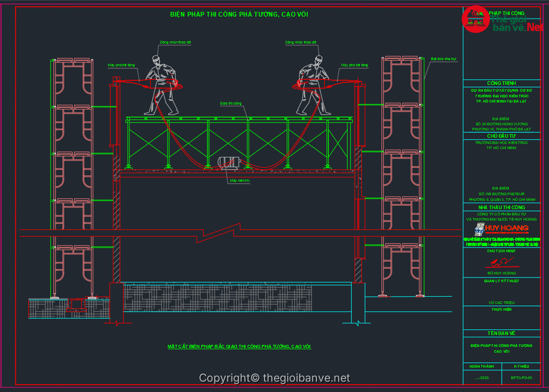Select the left Máy phá bê tông label

click(121, 65)
